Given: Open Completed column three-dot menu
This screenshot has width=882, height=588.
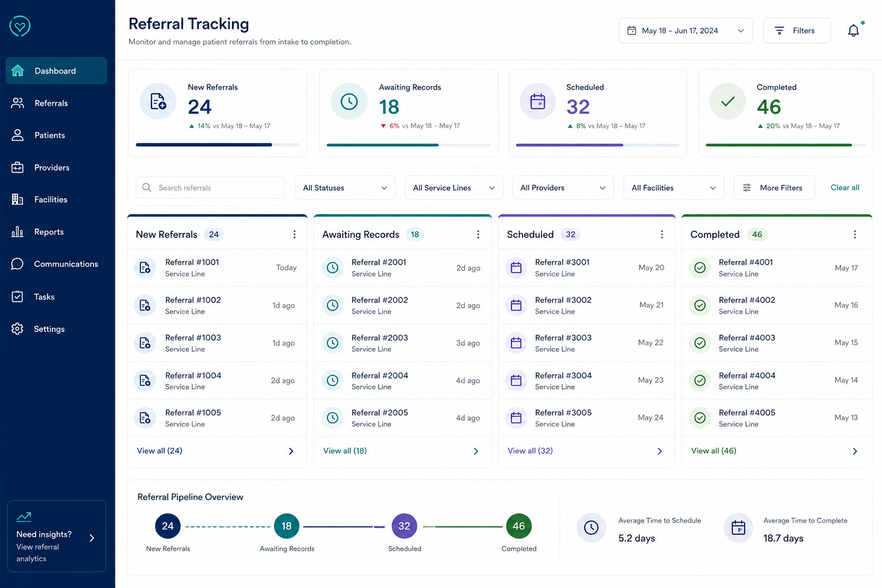Looking at the screenshot, I should [x=854, y=234].
